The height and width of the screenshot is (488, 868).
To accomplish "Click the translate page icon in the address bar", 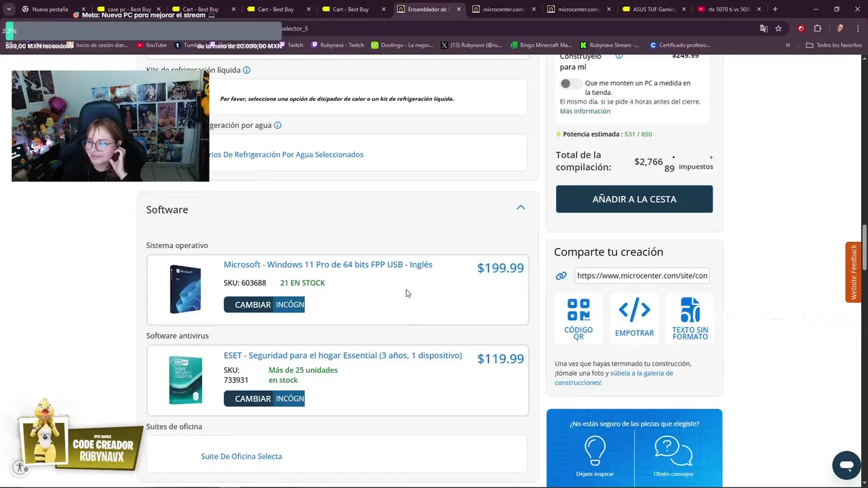I will point(764,28).
